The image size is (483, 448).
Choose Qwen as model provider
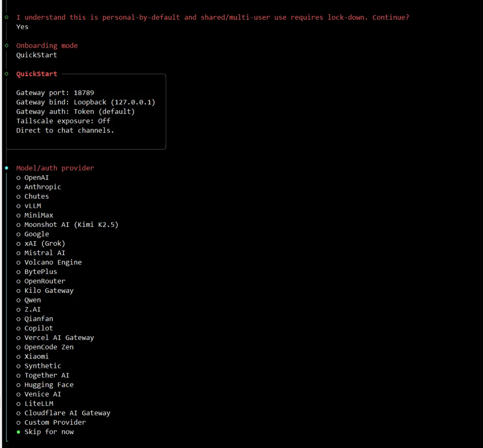29,300
